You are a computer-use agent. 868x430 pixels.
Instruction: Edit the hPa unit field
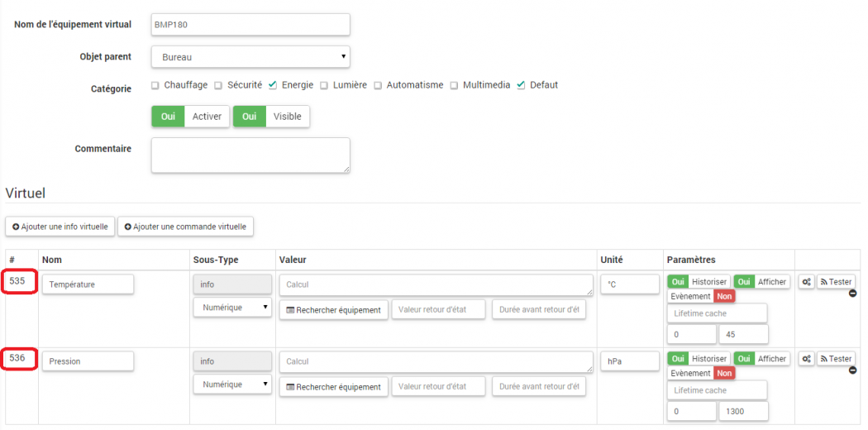(630, 361)
